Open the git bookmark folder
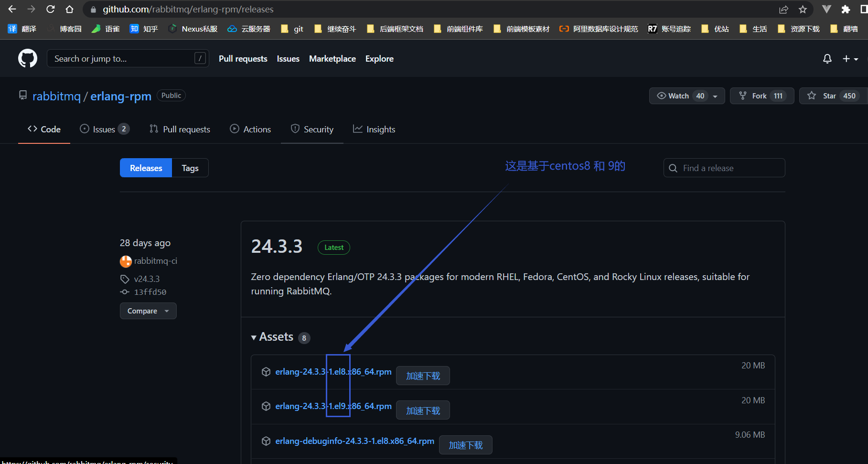This screenshot has width=868, height=464. coord(292,29)
